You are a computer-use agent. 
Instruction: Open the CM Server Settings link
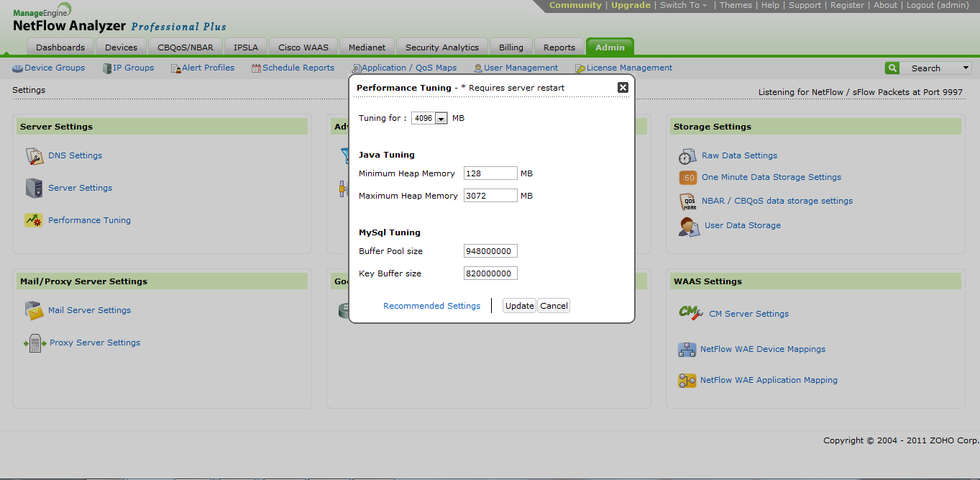pyautogui.click(x=748, y=314)
